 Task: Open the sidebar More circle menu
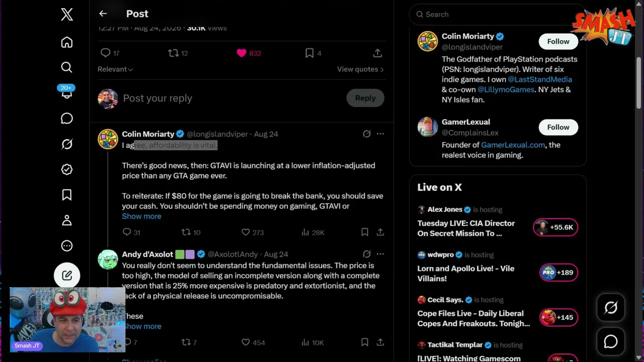(67, 246)
